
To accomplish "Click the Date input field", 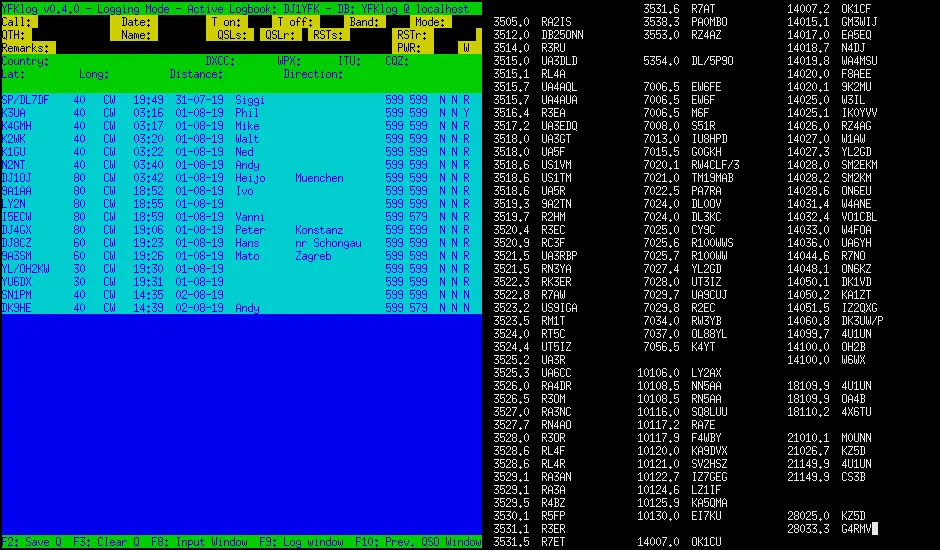I will point(182,22).
